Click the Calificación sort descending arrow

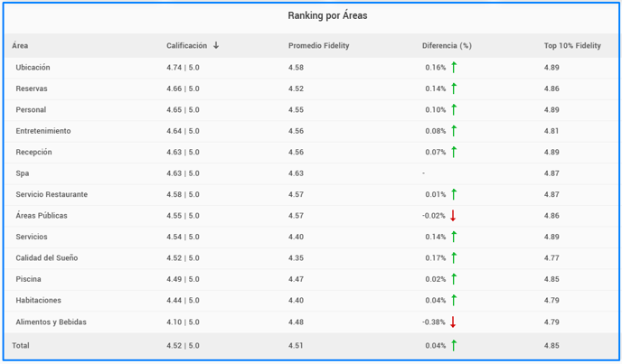tap(216, 45)
